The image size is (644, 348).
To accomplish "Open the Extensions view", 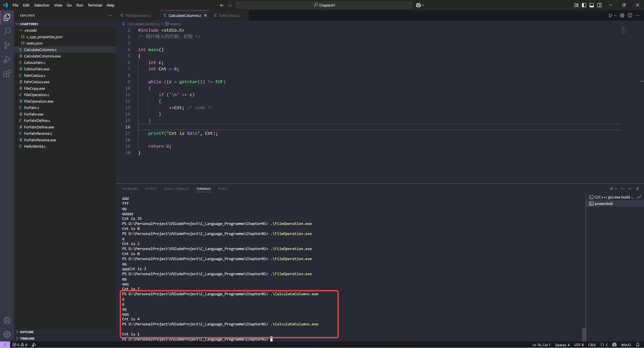I will 7,74.
